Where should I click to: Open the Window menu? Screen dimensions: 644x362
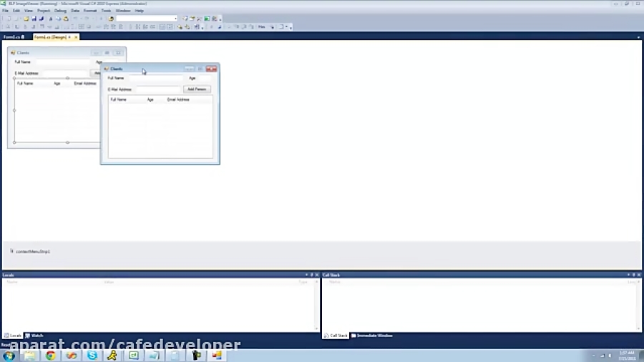(123, 11)
